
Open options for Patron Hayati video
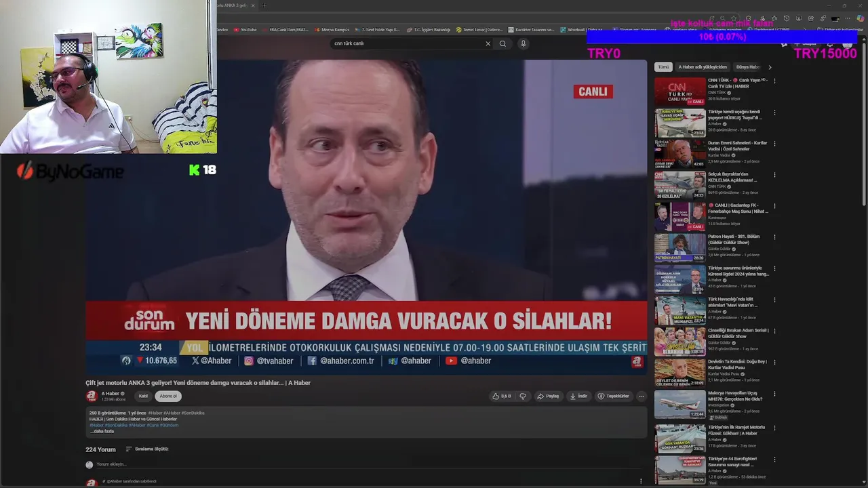point(774,237)
